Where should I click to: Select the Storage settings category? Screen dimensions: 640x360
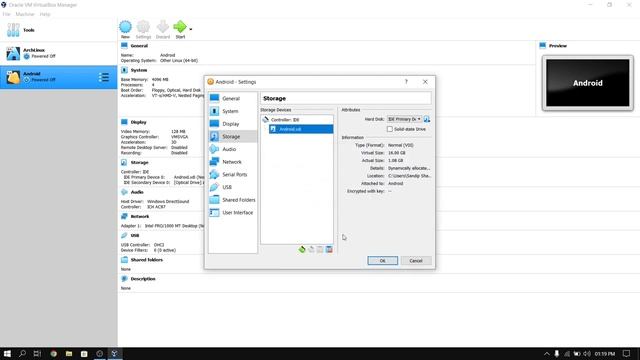233,136
